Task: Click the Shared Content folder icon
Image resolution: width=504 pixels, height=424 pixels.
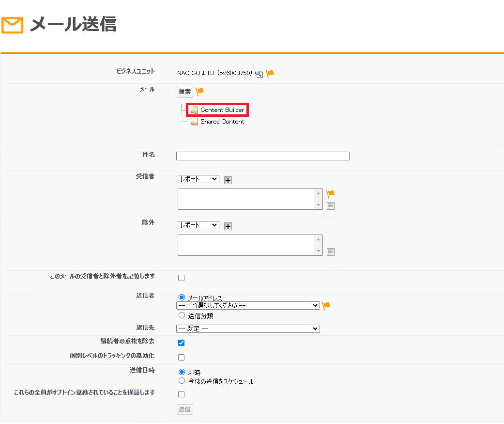Action: pyautogui.click(x=194, y=122)
